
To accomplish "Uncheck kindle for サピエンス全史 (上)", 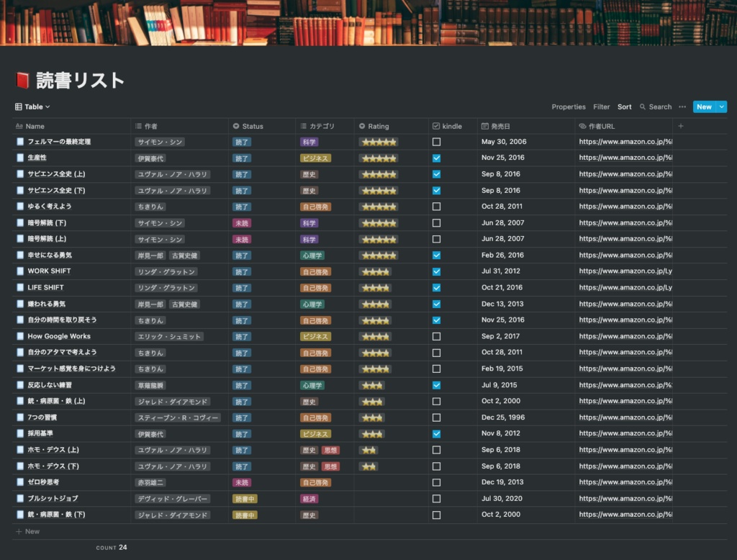I will pos(436,174).
